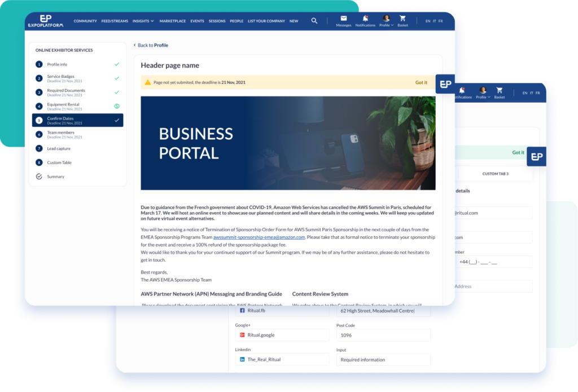Screen dimensions: 578x392
Task: Click the green checkmark on Profile info
Action: click(x=117, y=64)
